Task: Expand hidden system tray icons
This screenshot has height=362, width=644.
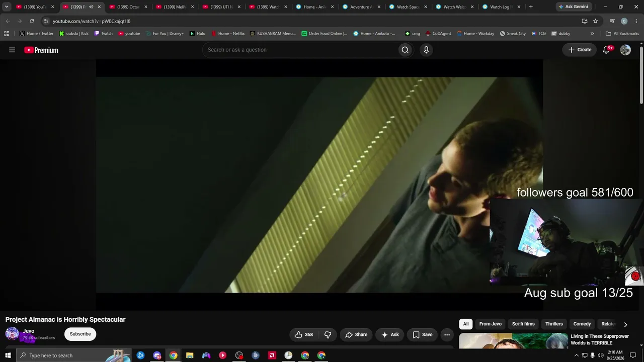Action: (x=577, y=355)
